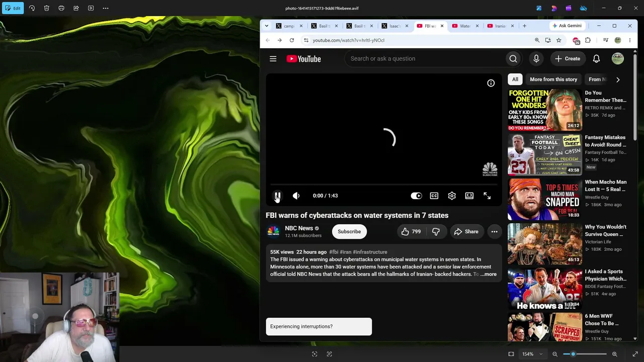This screenshot has height=362, width=644.
Task: Open video more actions menu
Action: pyautogui.click(x=495, y=232)
